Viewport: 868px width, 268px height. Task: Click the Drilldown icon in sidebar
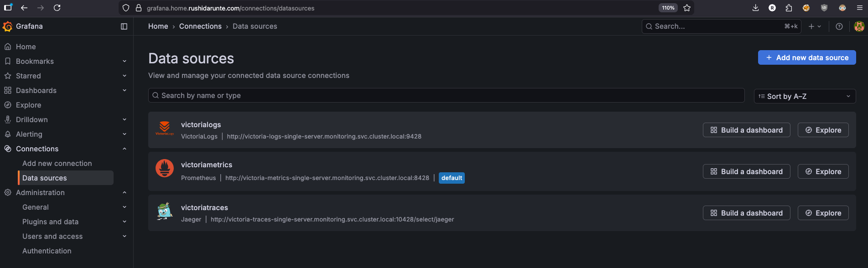[x=8, y=119]
